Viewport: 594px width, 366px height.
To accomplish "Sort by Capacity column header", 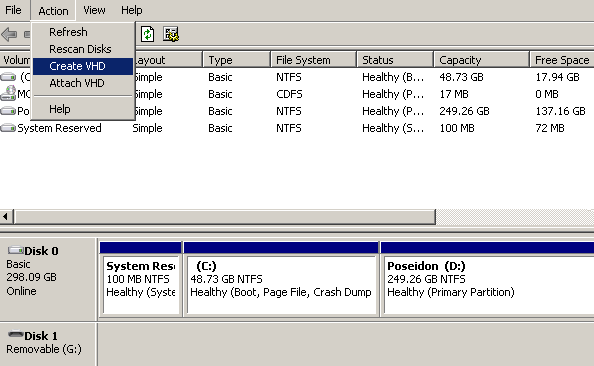I will pyautogui.click(x=481, y=60).
